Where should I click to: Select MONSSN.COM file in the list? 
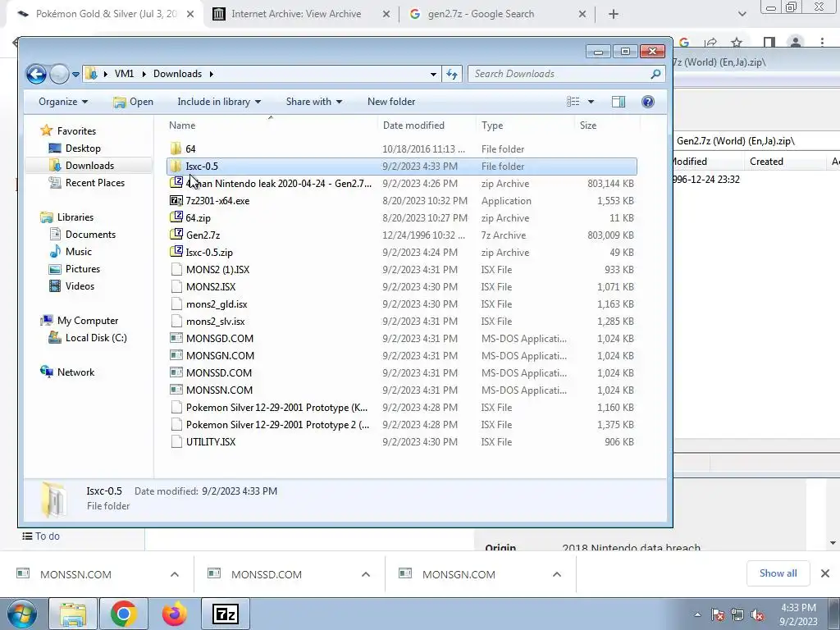pyautogui.click(x=402, y=390)
